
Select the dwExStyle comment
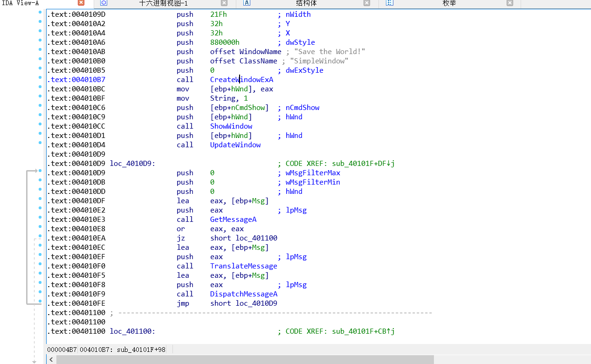[x=304, y=70]
